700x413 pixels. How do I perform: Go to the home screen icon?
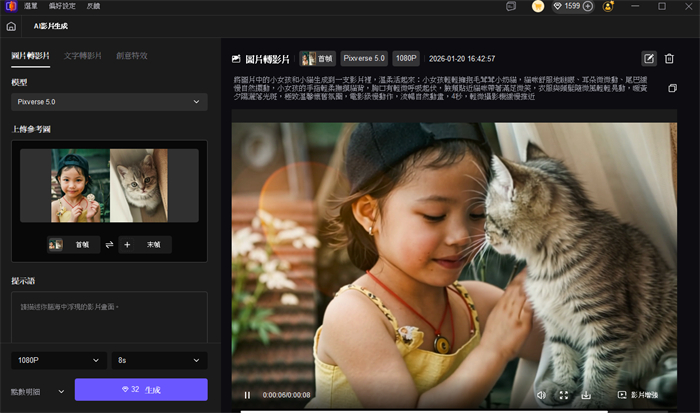click(11, 26)
